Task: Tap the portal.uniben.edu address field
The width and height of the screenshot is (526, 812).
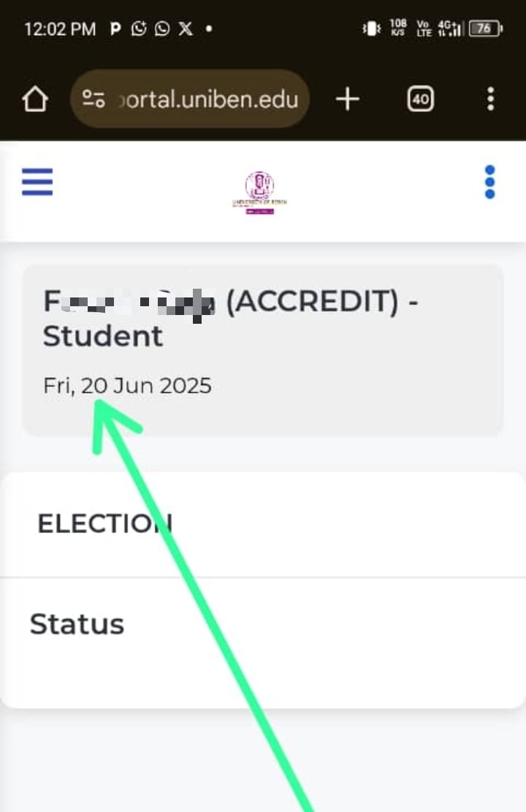Action: coord(208,99)
